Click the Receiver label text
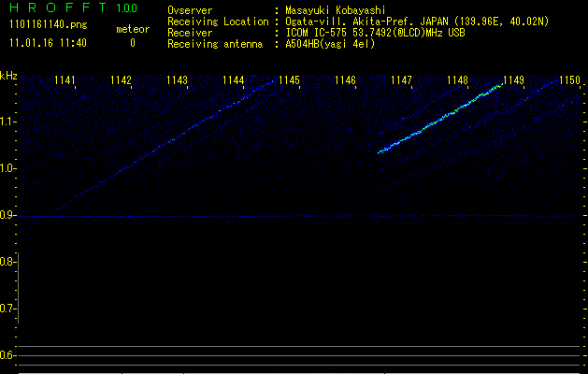The image size is (588, 374). point(190,33)
